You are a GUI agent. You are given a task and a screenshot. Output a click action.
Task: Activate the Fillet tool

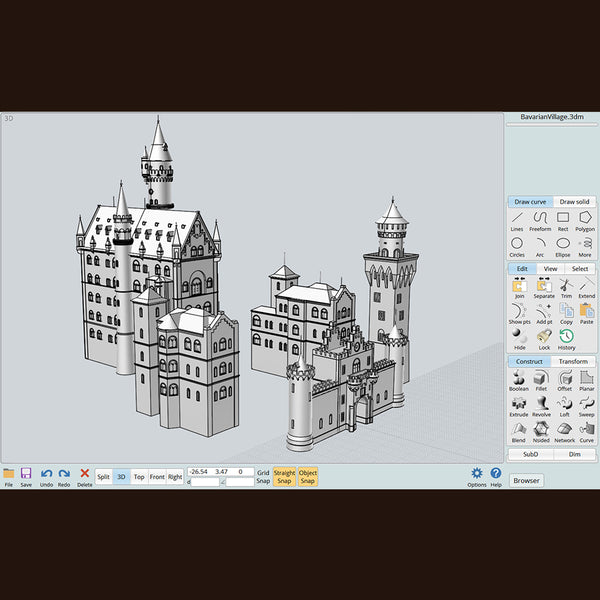pyautogui.click(x=540, y=381)
